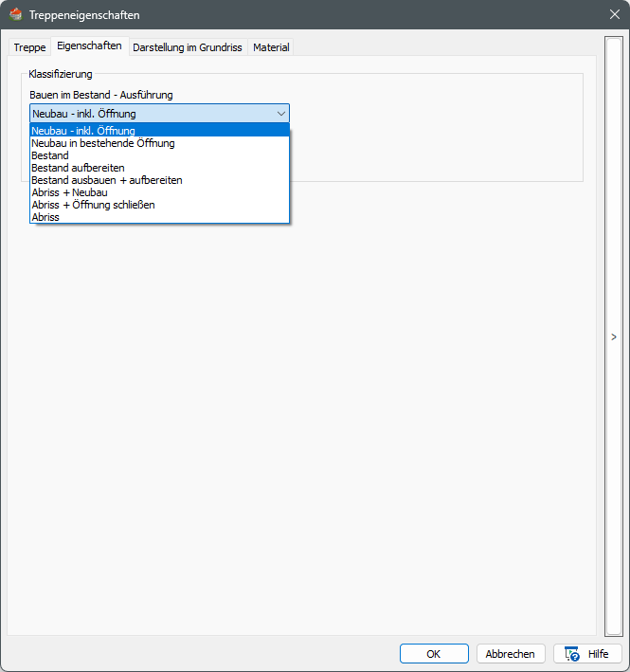The image size is (630, 672).
Task: Switch to the Treppe tab
Action: pyautogui.click(x=29, y=47)
